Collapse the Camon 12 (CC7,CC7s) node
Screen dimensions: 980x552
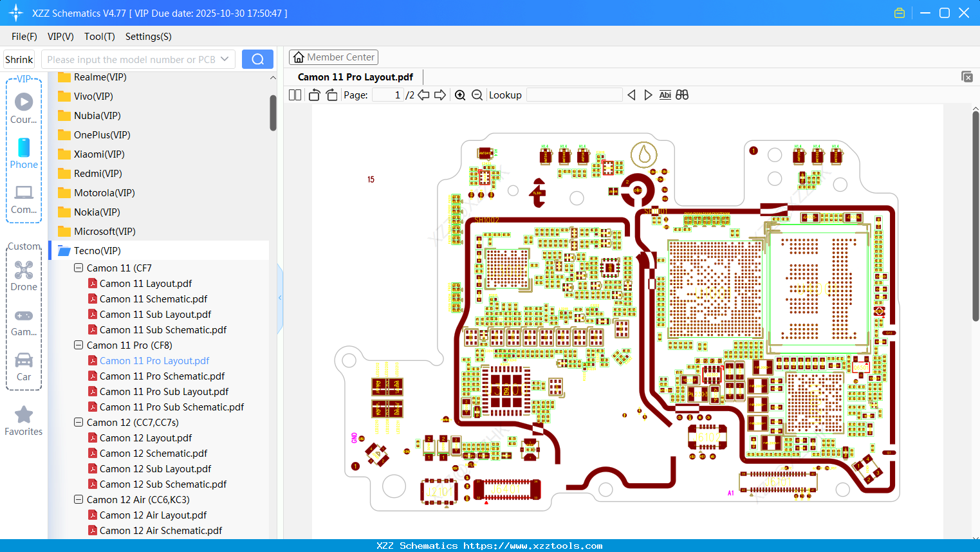[79, 422]
